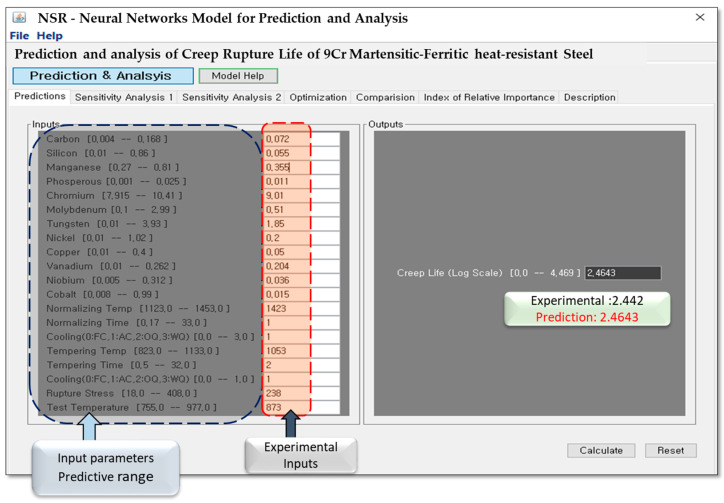Click the Creep Life (Log Scale) label

(488, 273)
